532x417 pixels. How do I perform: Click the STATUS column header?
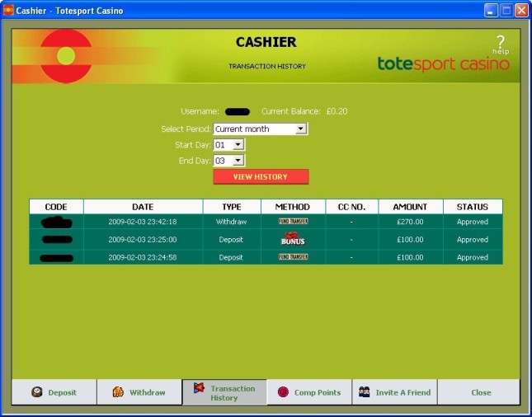(x=473, y=207)
